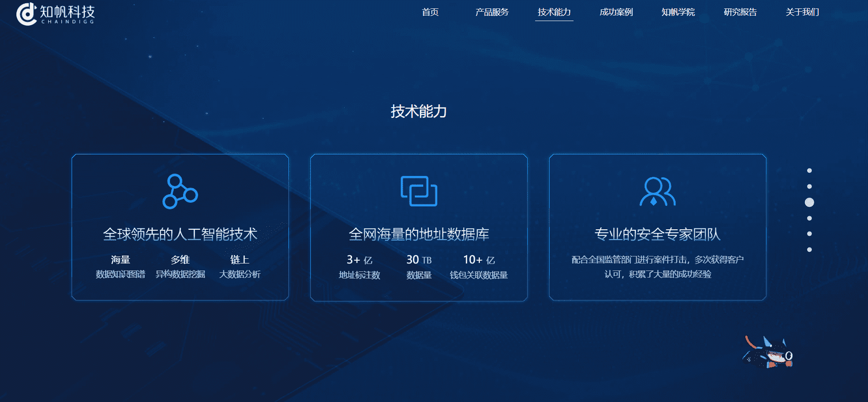Image resolution: width=868 pixels, height=402 pixels.
Task: Click the 异构数据挖掘 text
Action: (180, 274)
